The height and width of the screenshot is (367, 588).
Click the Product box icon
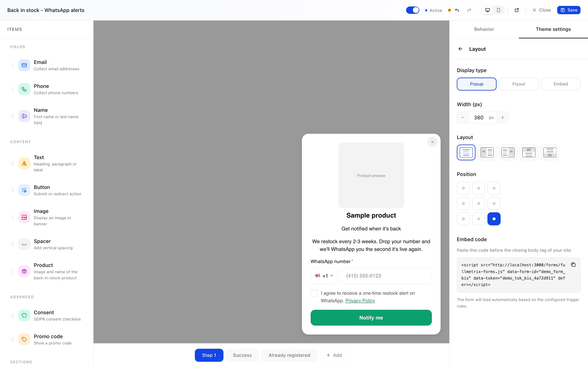coord(24,271)
